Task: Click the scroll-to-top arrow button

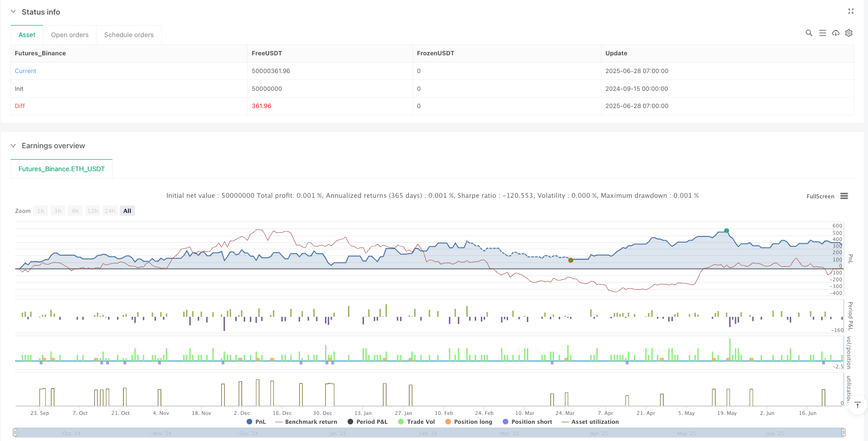Action: click(x=857, y=405)
